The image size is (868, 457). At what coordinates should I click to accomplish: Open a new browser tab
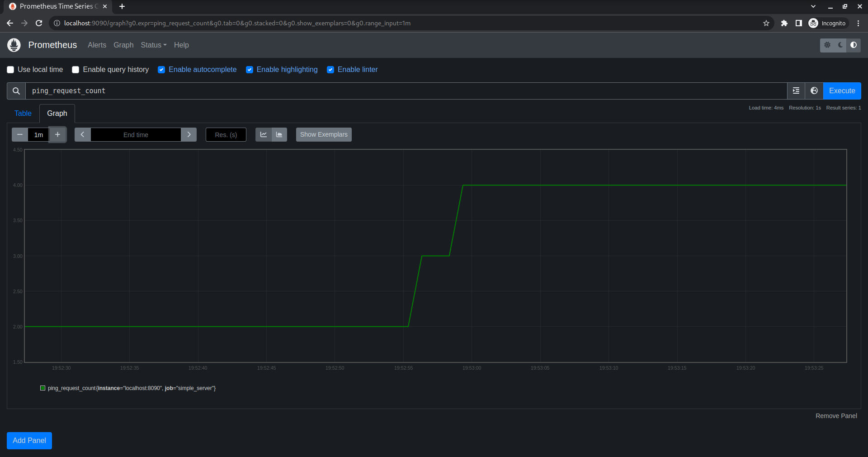[122, 6]
